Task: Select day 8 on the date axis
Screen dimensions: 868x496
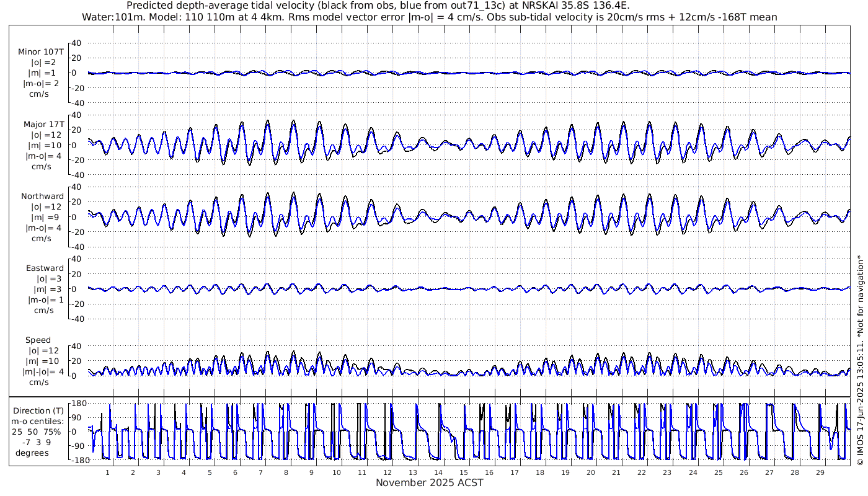Action: tap(286, 472)
